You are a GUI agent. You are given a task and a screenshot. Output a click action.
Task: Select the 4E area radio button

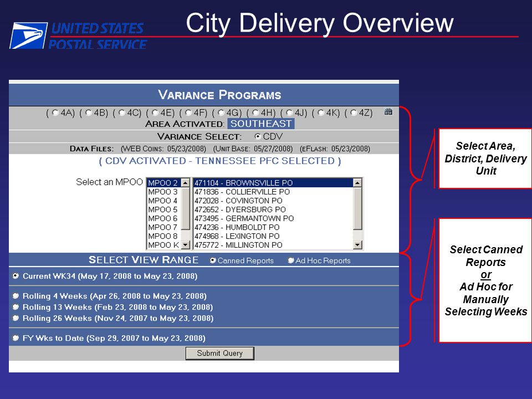pos(155,112)
